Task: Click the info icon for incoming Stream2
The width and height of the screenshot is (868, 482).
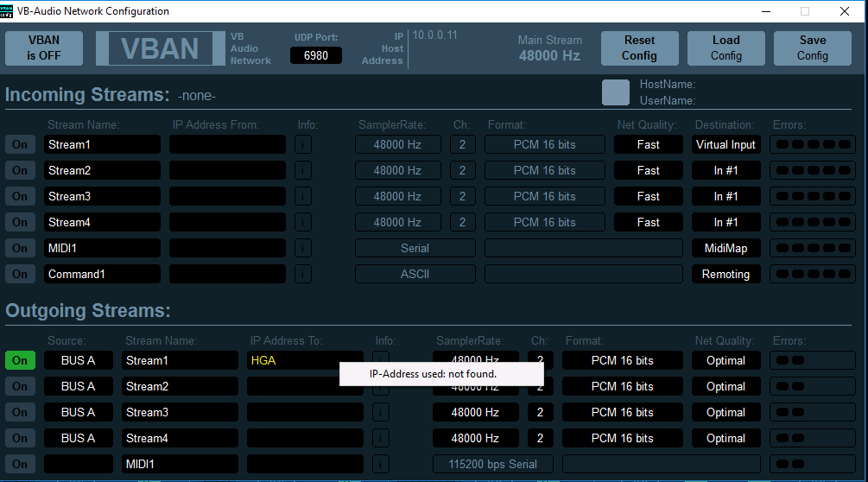Action: 303,170
